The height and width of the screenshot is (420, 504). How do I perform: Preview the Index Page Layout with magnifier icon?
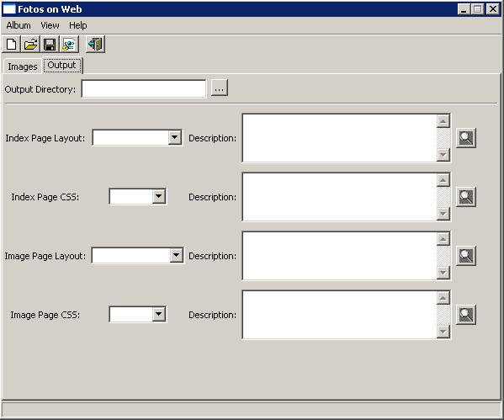[466, 138]
